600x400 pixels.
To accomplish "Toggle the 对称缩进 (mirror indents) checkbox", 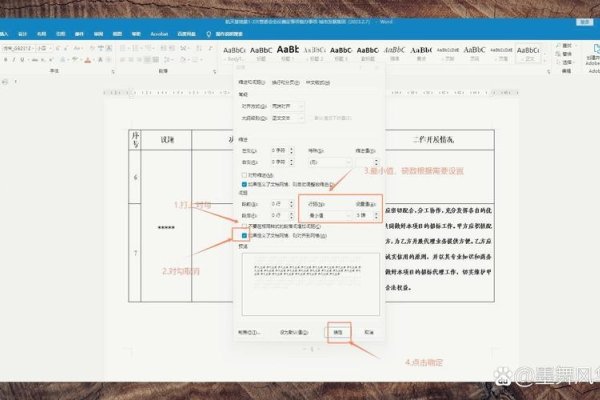I will [x=244, y=174].
